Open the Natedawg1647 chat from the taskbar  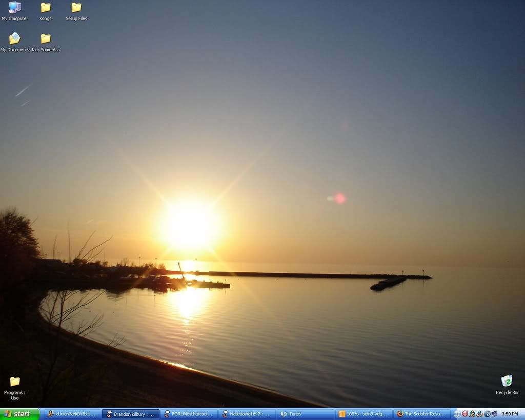246,414
